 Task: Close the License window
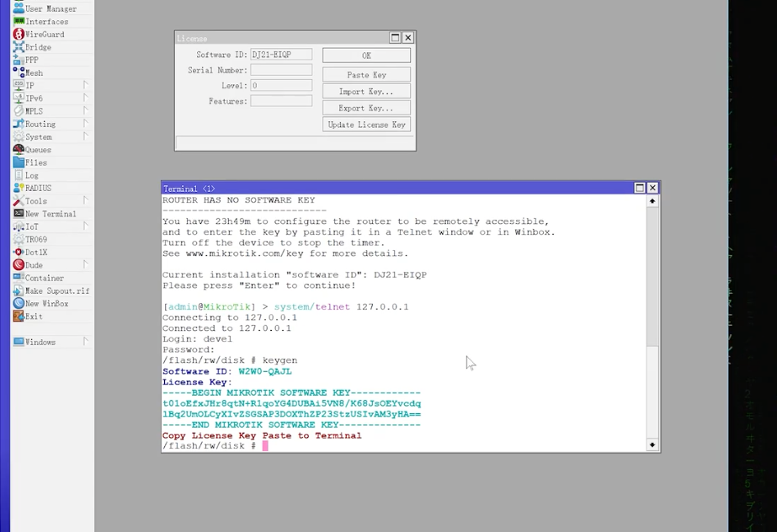coord(407,38)
